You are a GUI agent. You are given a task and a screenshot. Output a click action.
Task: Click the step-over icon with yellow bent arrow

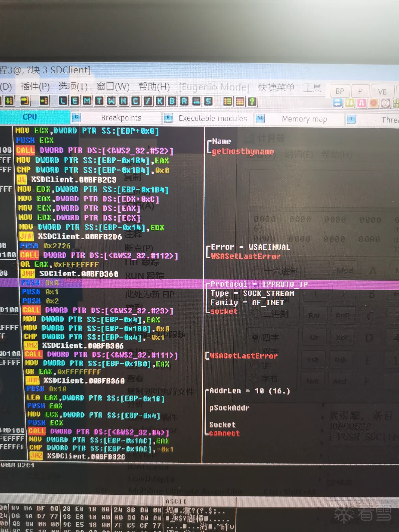(x=25, y=100)
